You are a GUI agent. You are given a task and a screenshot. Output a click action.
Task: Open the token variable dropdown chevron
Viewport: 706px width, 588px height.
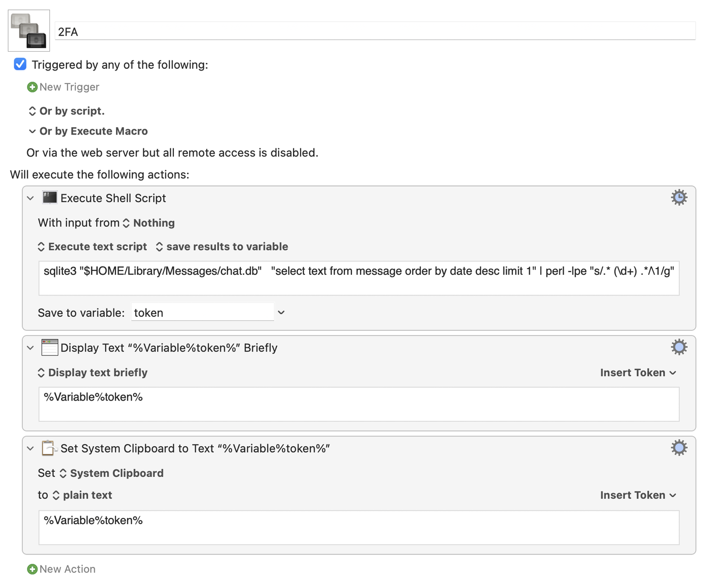(x=281, y=312)
